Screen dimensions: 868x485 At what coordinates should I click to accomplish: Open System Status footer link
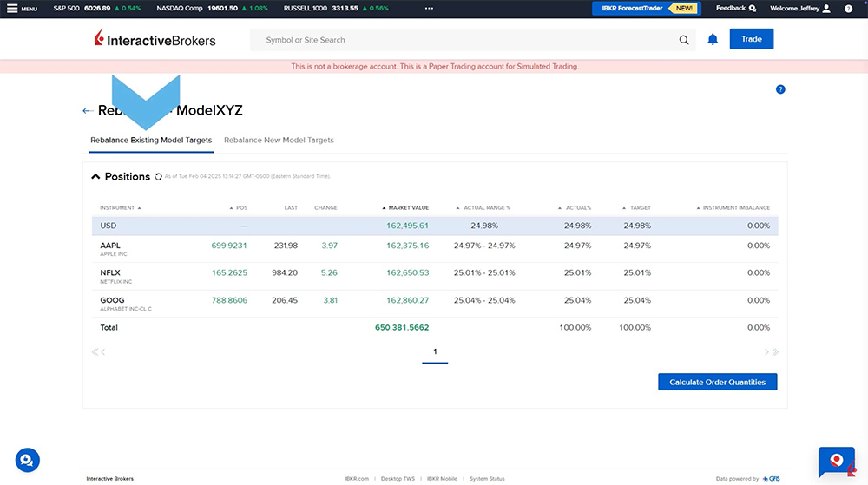coord(487,479)
